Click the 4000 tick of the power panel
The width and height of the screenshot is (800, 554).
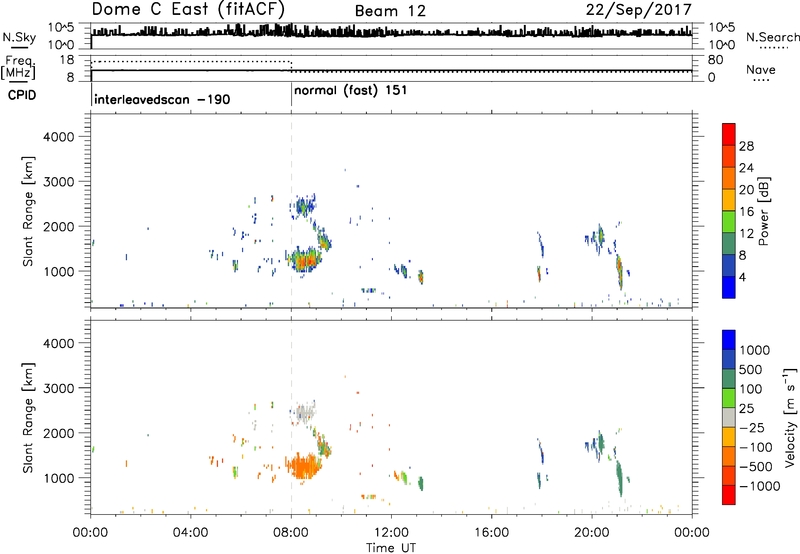coord(59,137)
